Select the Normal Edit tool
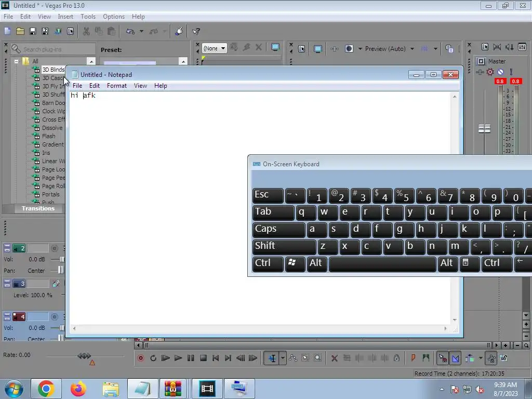Viewport: 532px width, 399px height. click(272, 358)
